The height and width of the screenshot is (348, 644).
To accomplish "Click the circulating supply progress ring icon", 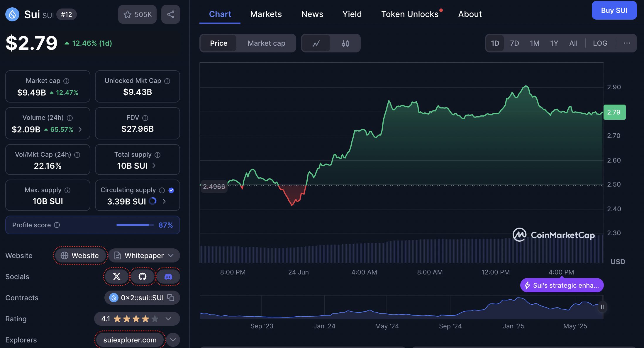I will pos(152,201).
